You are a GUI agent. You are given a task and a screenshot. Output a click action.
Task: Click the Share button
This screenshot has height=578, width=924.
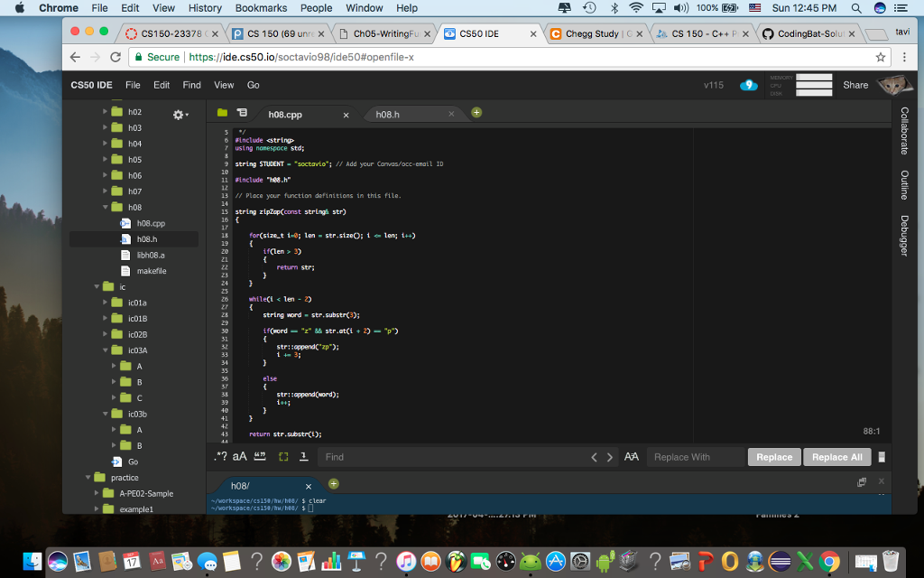[x=855, y=85]
